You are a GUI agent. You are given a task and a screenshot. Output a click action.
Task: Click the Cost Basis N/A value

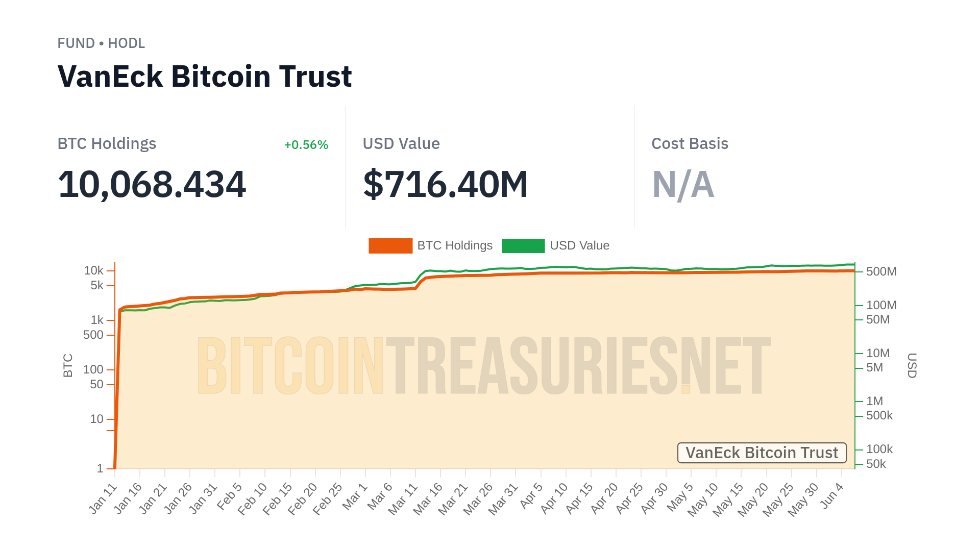click(683, 184)
